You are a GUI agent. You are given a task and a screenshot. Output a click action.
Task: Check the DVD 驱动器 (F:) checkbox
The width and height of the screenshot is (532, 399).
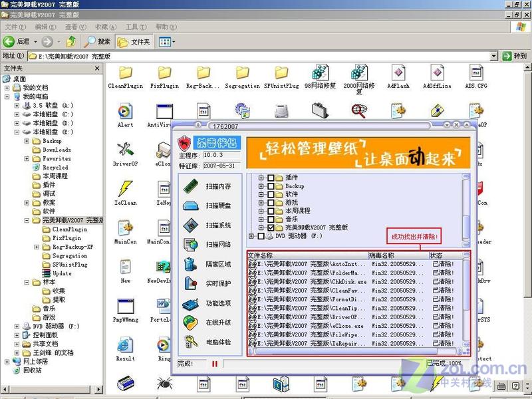(261, 236)
